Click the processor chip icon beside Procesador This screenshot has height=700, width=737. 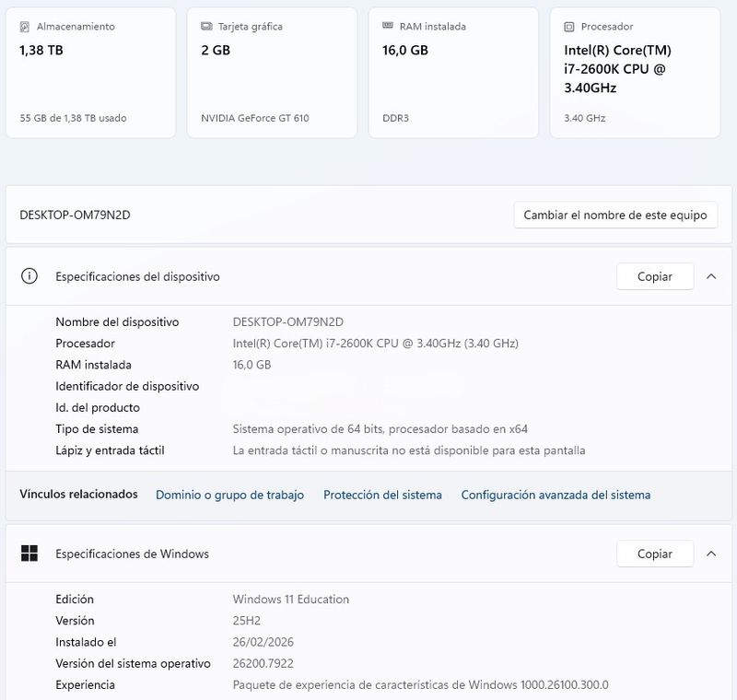(x=568, y=27)
